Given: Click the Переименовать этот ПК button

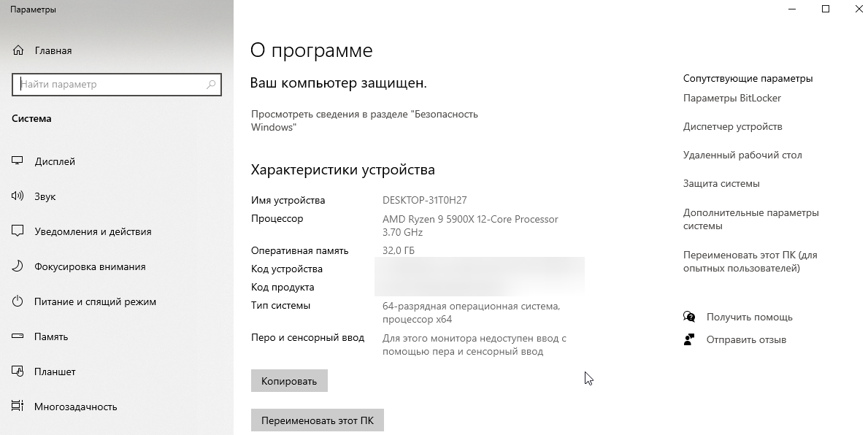Looking at the screenshot, I should coord(318,420).
